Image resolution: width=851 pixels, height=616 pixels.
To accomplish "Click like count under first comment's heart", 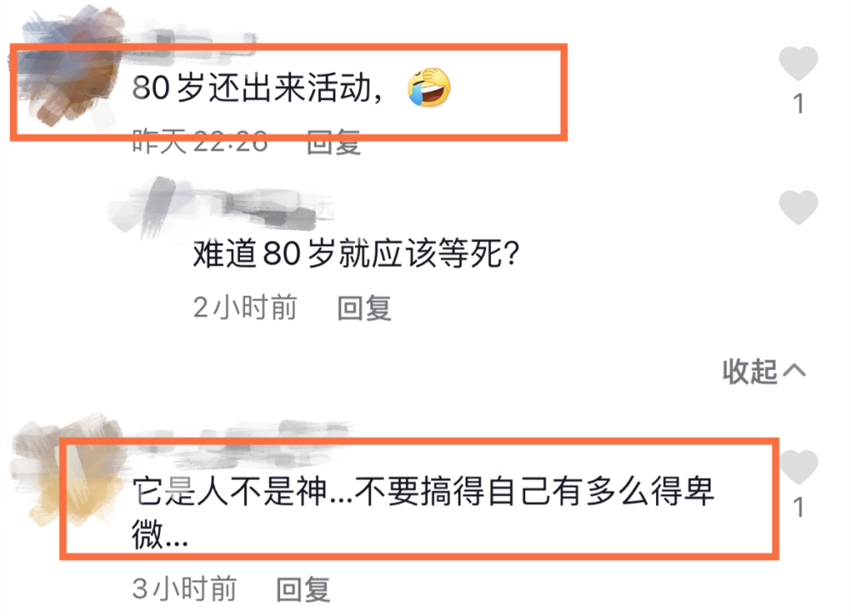I will 798,104.
